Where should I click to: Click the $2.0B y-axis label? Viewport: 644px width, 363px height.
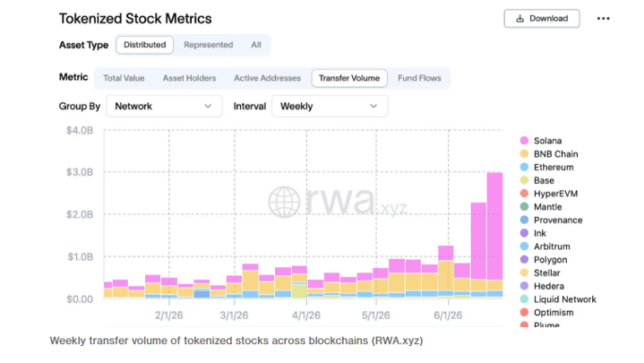click(80, 214)
